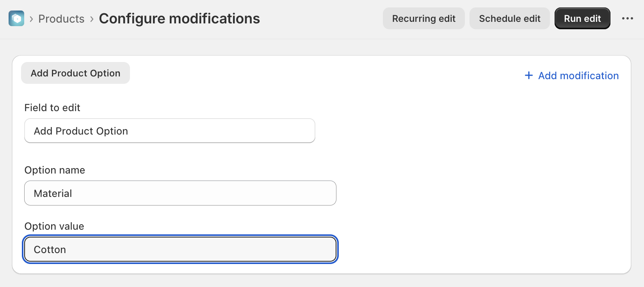
Task: Click the Option value label
Action: [x=54, y=226]
